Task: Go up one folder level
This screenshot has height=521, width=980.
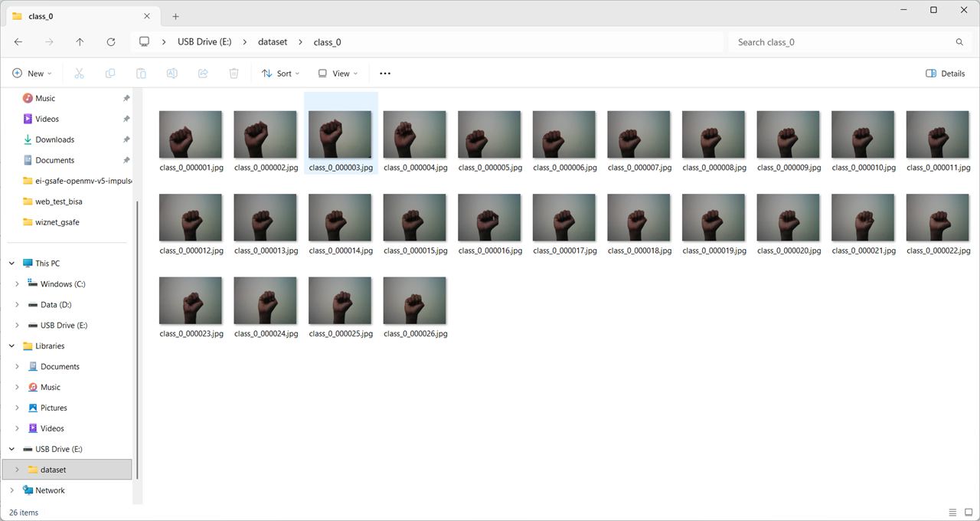Action: tap(80, 42)
